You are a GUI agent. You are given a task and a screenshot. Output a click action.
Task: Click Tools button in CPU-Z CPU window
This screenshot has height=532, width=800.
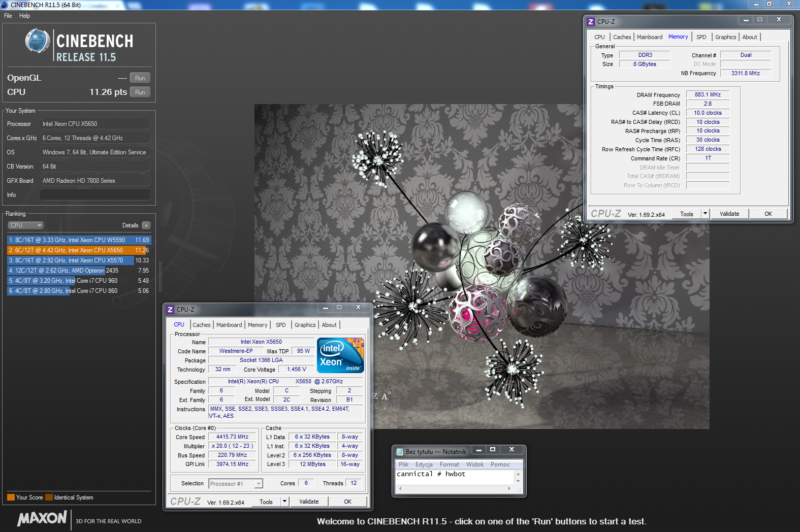click(x=266, y=502)
